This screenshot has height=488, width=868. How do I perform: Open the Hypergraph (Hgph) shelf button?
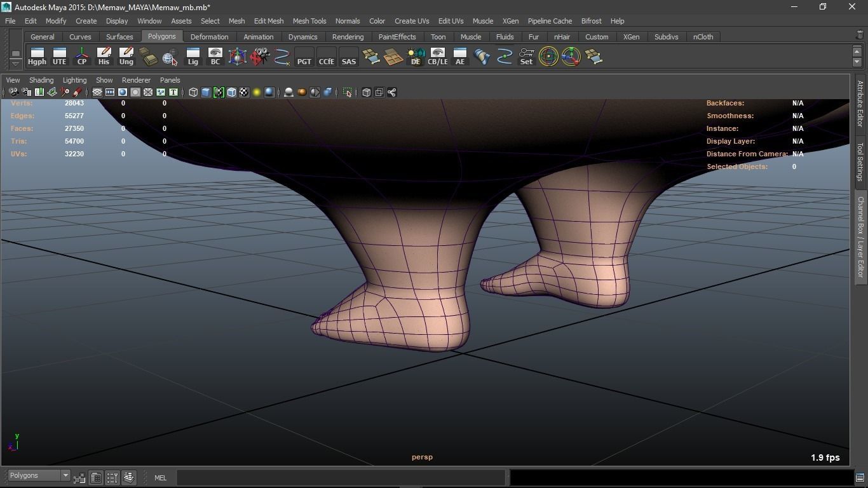click(37, 57)
